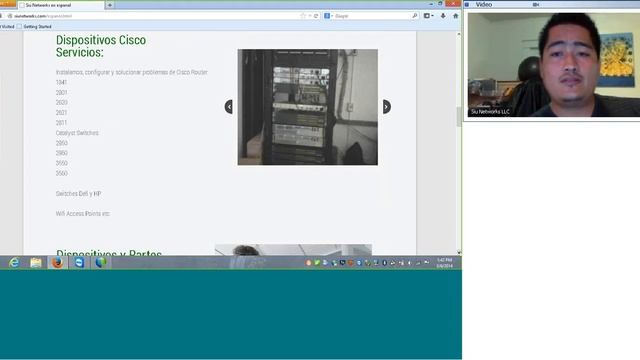The height and width of the screenshot is (360, 640).
Task: Click the webcam video feed
Action: point(554,65)
